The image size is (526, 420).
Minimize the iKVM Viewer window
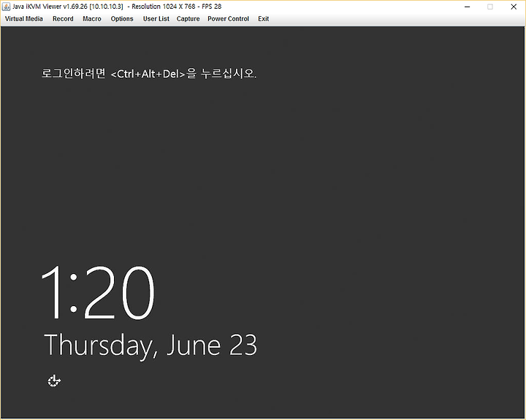[x=467, y=7]
